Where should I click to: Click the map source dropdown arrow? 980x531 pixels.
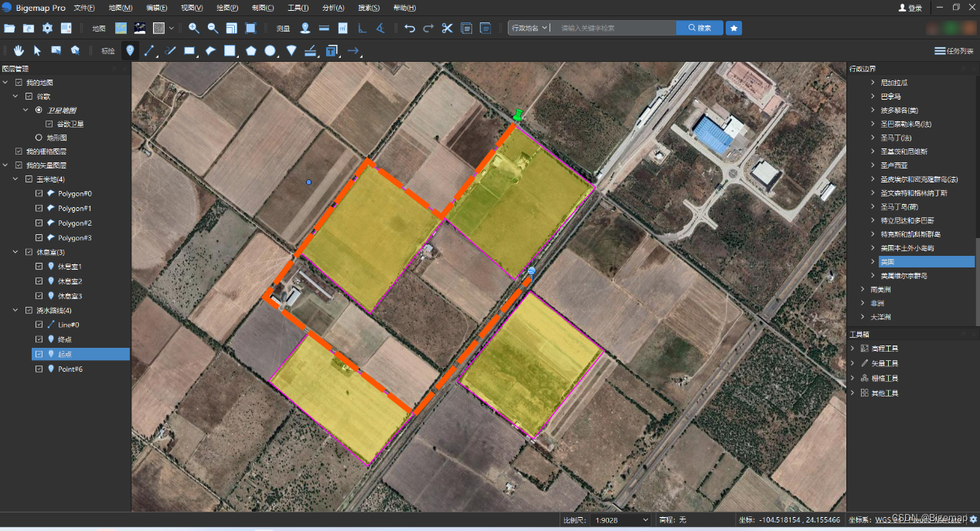171,29
